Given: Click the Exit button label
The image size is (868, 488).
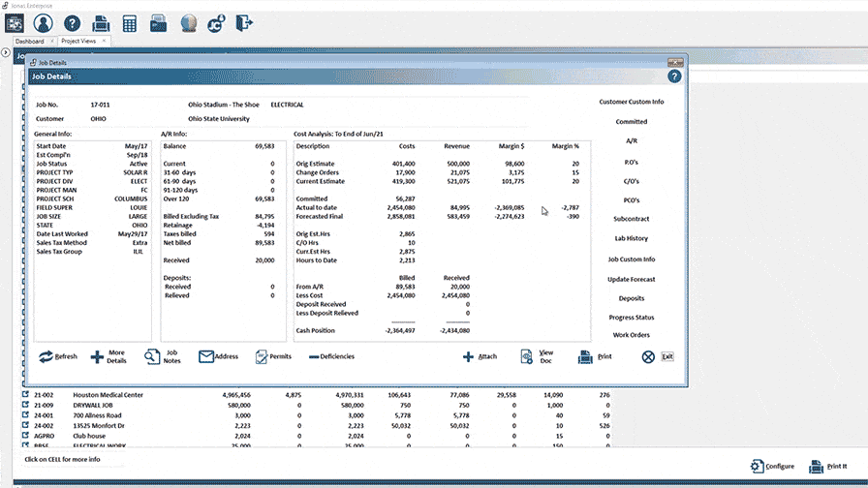Looking at the screenshot, I should pos(667,357).
